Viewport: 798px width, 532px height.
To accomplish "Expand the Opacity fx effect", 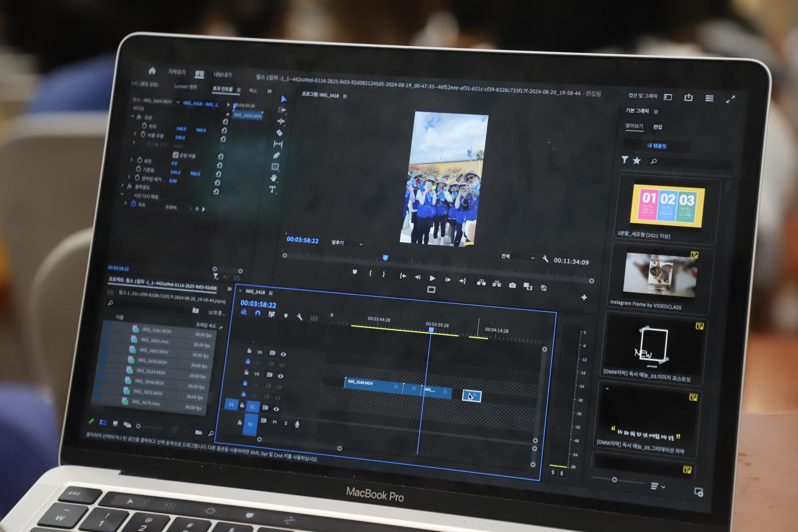I will click(x=123, y=185).
